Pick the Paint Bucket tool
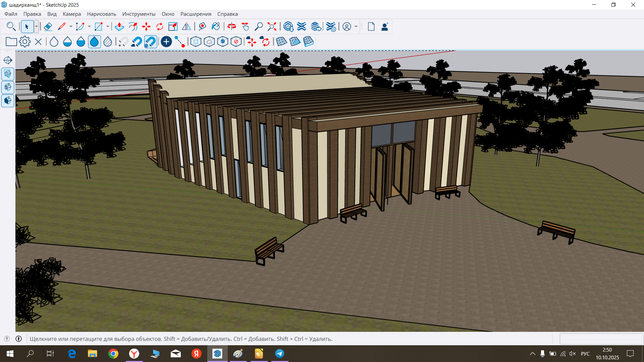 tap(216, 26)
